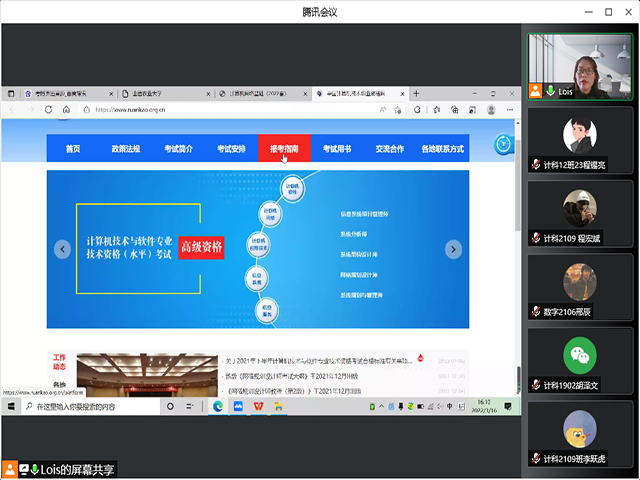Click the webpage vertical scrollbar
This screenshot has height=480, width=640.
pos(516,250)
